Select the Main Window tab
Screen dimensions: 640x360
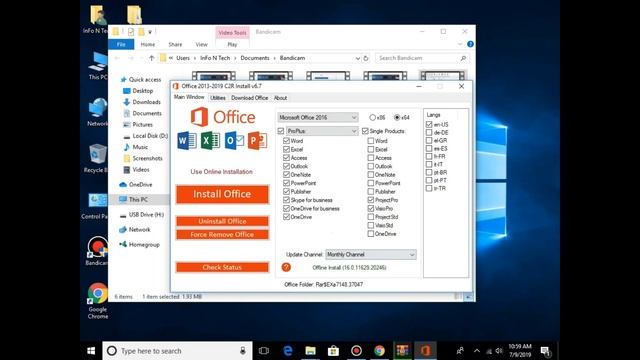click(x=189, y=97)
